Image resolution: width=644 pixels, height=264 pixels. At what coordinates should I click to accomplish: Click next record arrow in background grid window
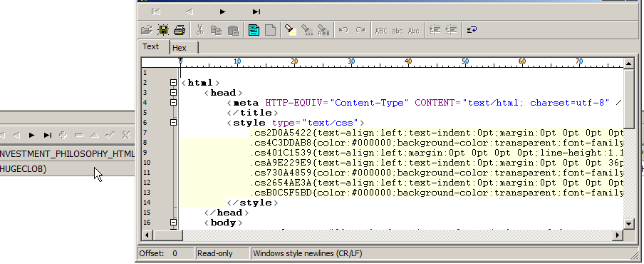pos(32,135)
